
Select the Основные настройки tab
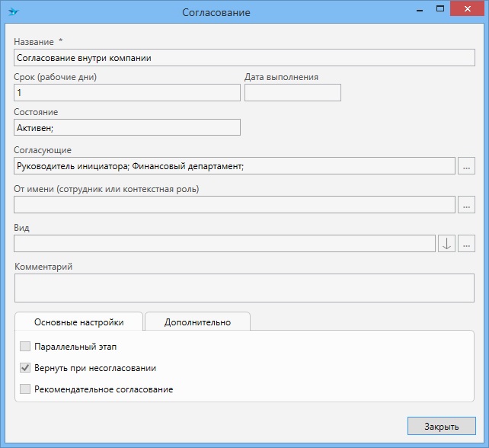click(x=79, y=322)
